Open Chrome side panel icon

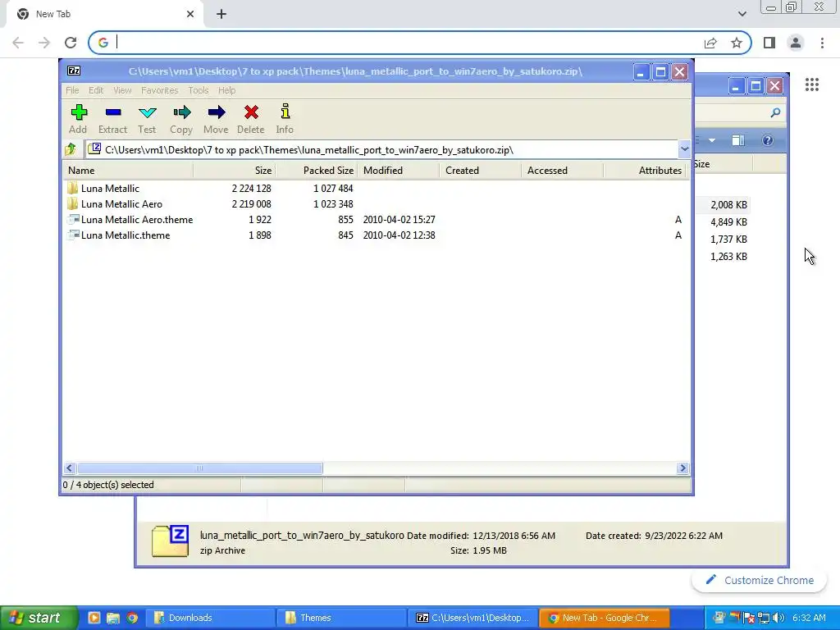pyautogui.click(x=769, y=43)
